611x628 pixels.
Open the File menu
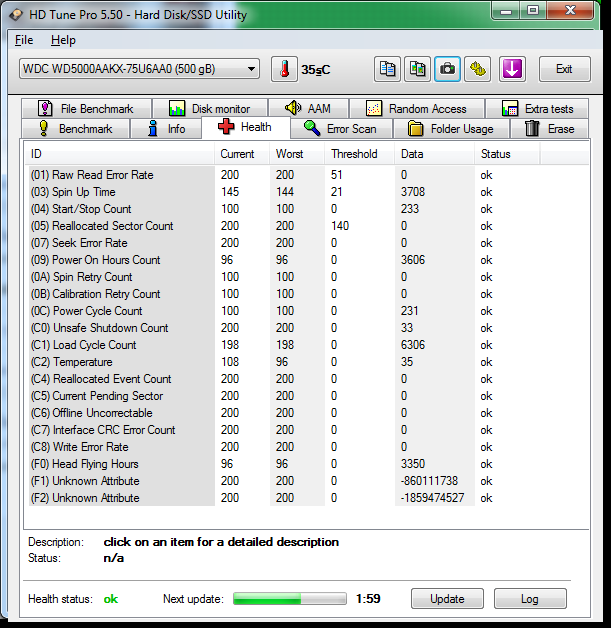pyautogui.click(x=24, y=40)
